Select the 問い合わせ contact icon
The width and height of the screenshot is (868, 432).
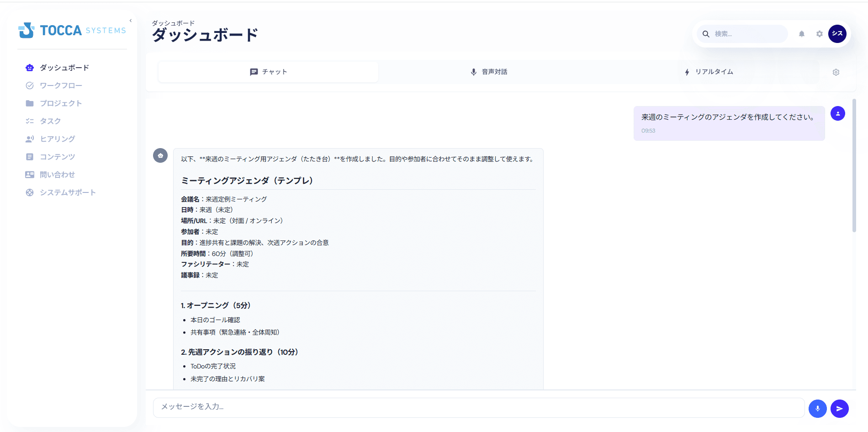[x=29, y=174]
